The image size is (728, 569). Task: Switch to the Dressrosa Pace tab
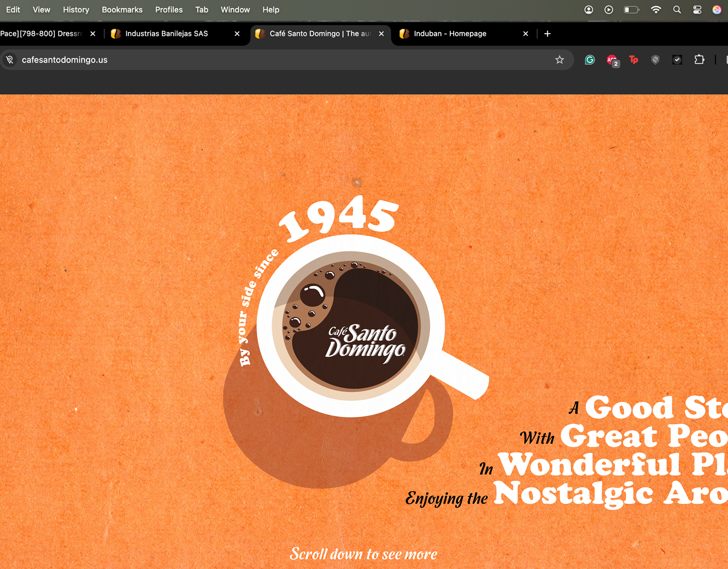(x=47, y=34)
